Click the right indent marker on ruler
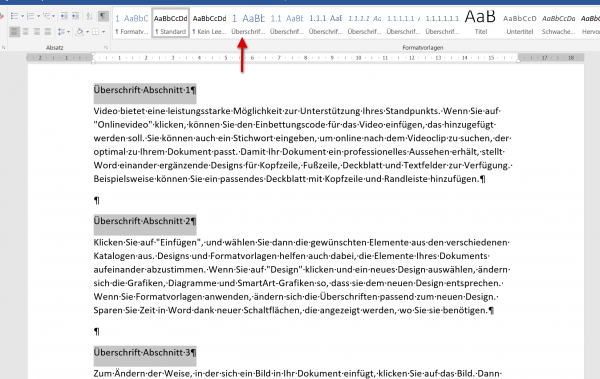The height and width of the screenshot is (379, 600). pos(518,60)
